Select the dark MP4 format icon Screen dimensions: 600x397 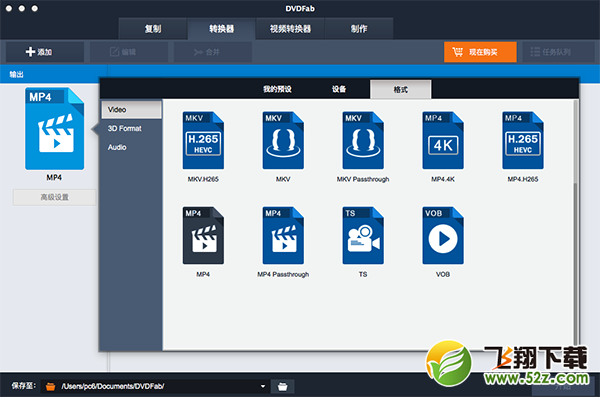point(203,235)
